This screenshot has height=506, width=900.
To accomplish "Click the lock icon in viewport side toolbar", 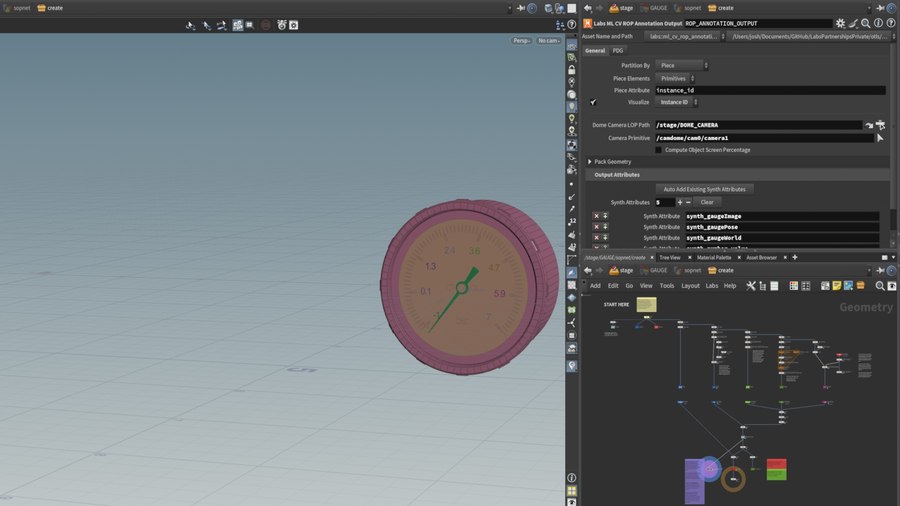I will (571, 70).
